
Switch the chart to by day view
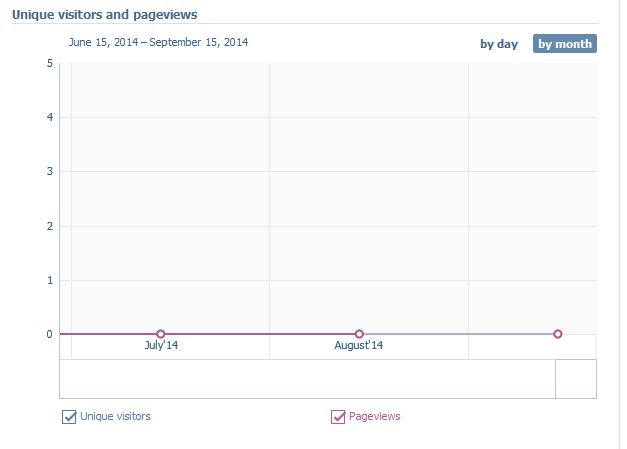tap(499, 44)
